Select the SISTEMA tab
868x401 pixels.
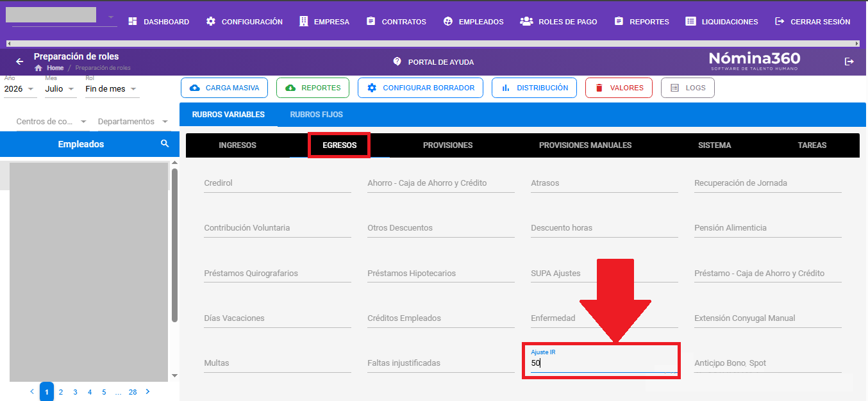click(x=714, y=145)
